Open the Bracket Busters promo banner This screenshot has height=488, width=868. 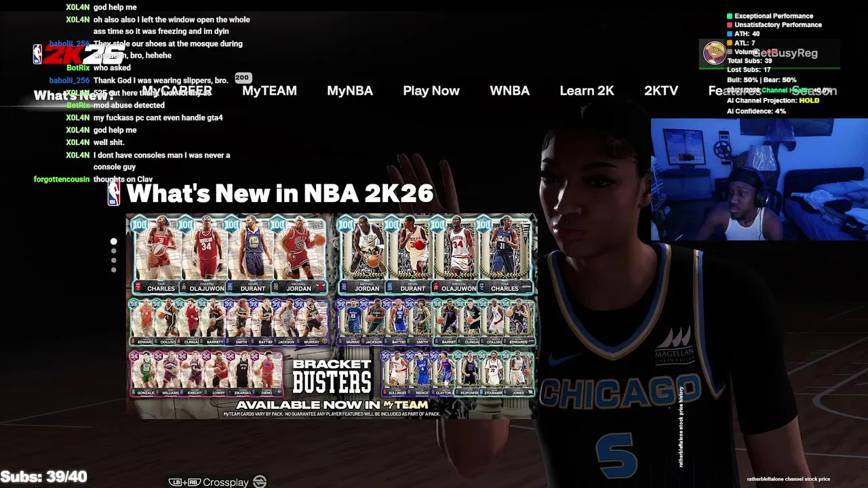tap(332, 316)
